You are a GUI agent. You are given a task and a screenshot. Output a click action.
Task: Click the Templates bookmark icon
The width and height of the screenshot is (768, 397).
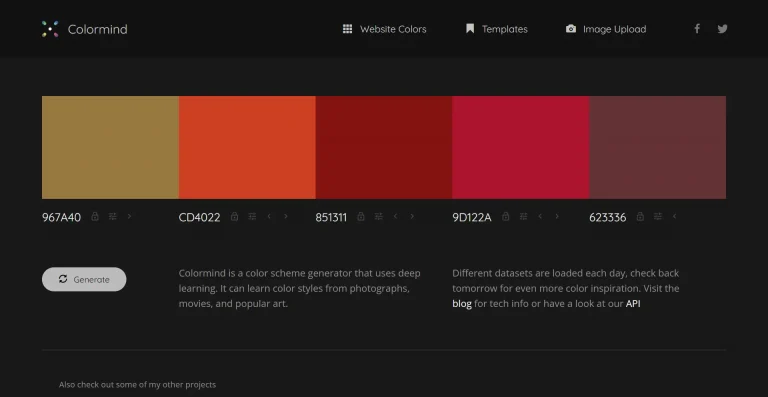click(x=470, y=28)
